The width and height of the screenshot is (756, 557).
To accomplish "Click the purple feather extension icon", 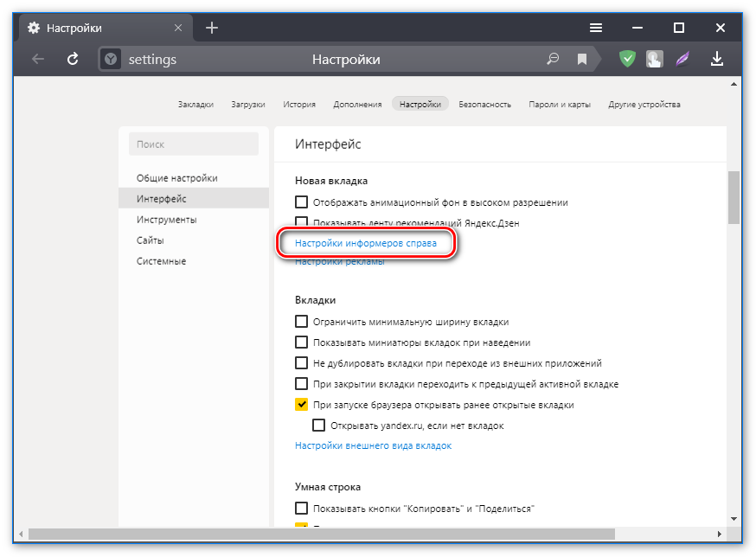I will pos(683,59).
